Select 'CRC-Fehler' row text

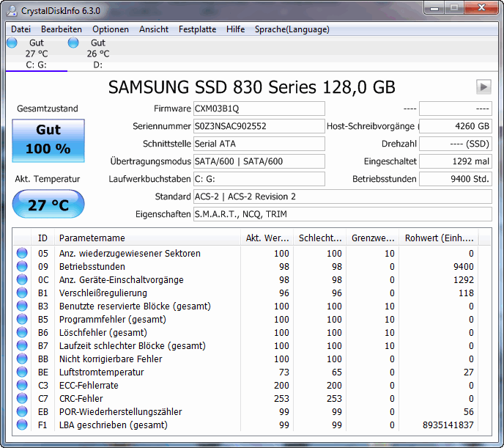(x=81, y=398)
